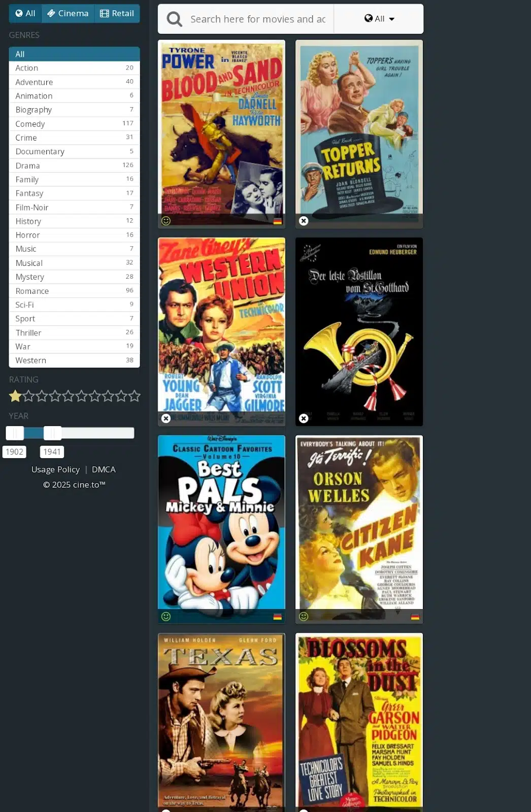
Task: Filter by Action genre
Action: point(74,68)
